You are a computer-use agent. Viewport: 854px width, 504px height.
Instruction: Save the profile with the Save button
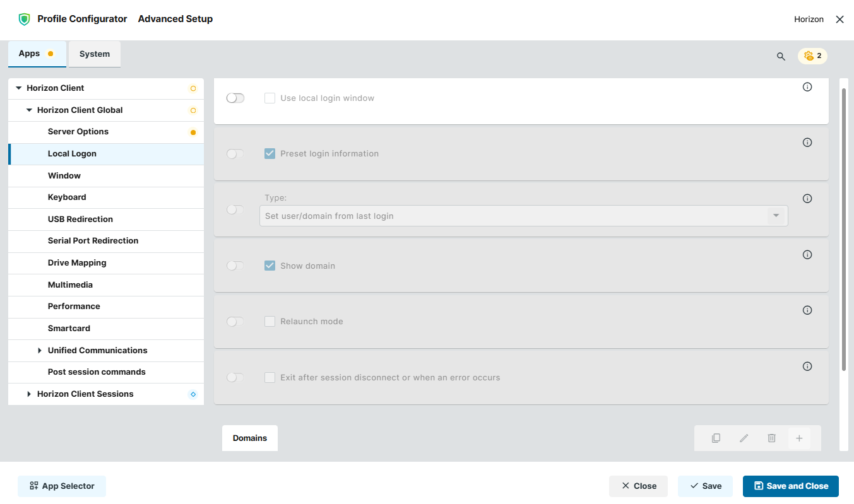pos(705,486)
